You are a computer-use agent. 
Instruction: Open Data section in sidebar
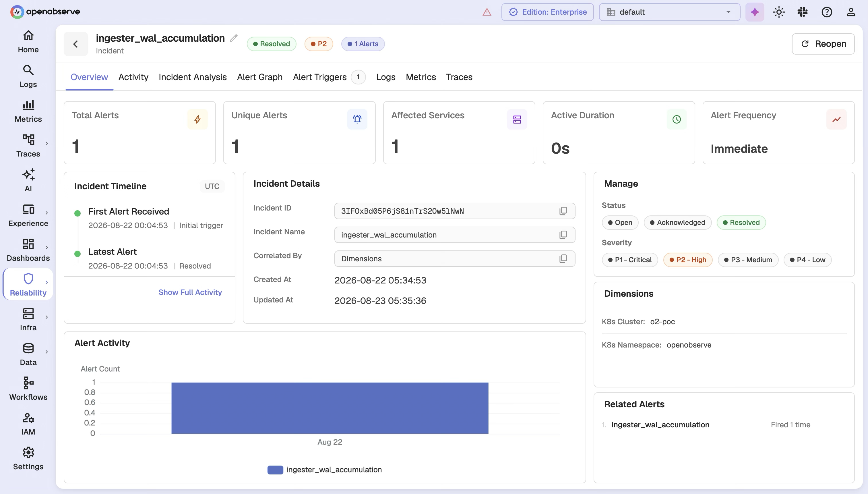click(x=28, y=354)
